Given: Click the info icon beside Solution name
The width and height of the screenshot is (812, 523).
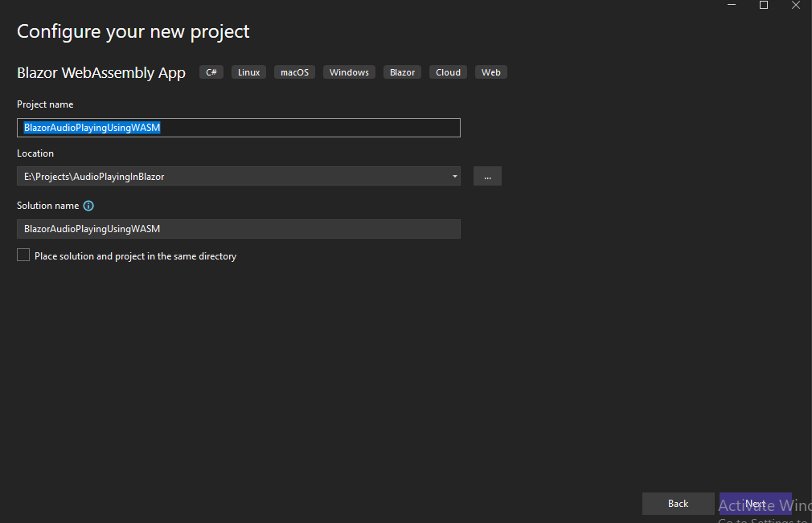Looking at the screenshot, I should 88,206.
